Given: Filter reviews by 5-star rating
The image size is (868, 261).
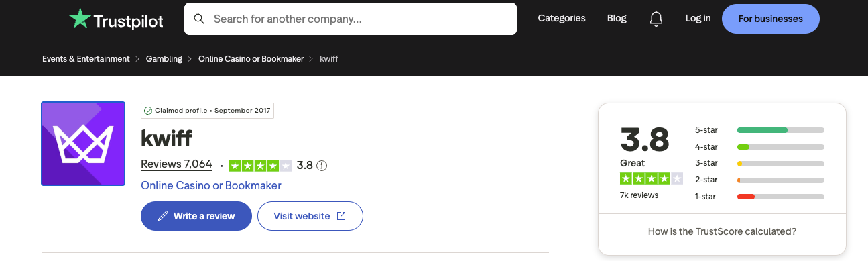Looking at the screenshot, I should tap(760, 130).
